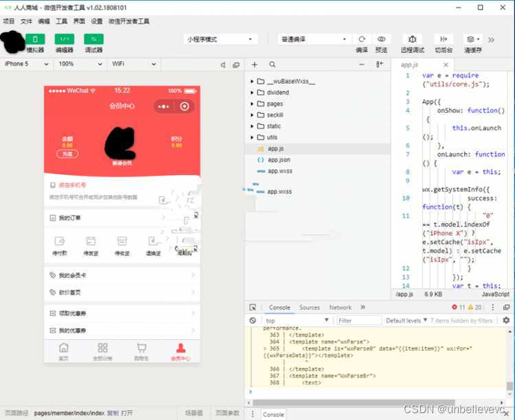The width and height of the screenshot is (515, 420).
Task: Open the 微信开发者工具 menu
Action: click(x=129, y=21)
